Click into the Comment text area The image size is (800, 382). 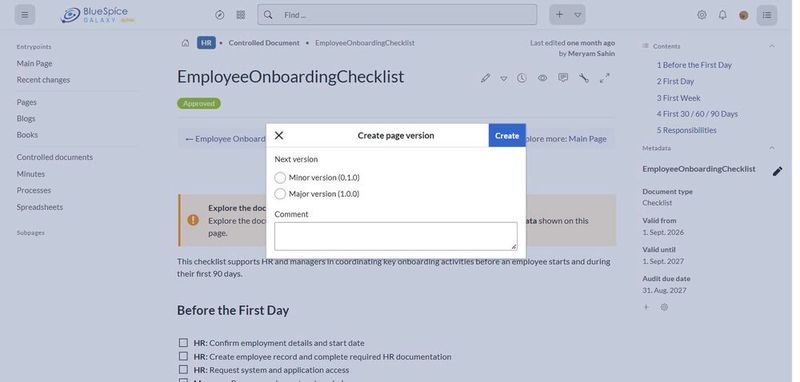coord(396,236)
